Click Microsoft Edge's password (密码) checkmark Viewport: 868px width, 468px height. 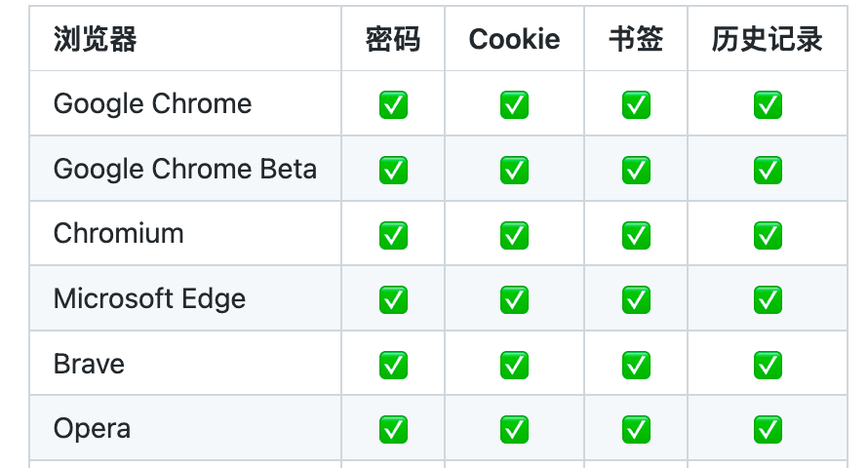[x=393, y=299]
